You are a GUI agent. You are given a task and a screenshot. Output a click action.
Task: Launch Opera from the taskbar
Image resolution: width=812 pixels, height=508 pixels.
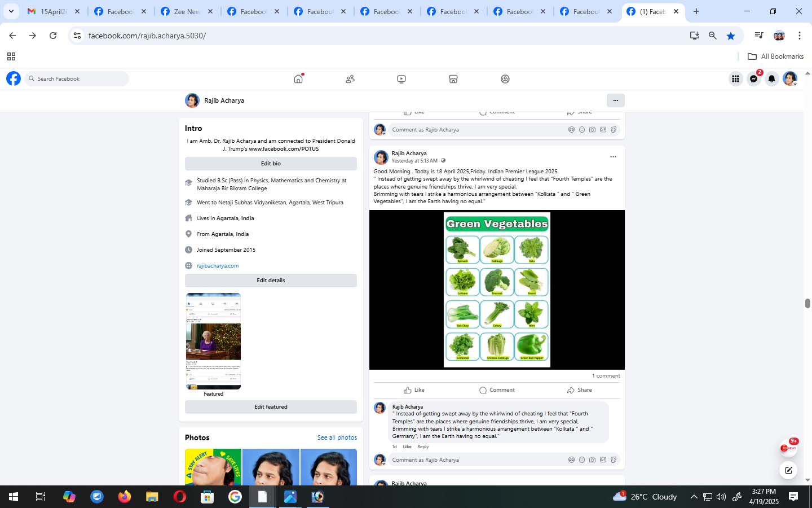tap(180, 497)
